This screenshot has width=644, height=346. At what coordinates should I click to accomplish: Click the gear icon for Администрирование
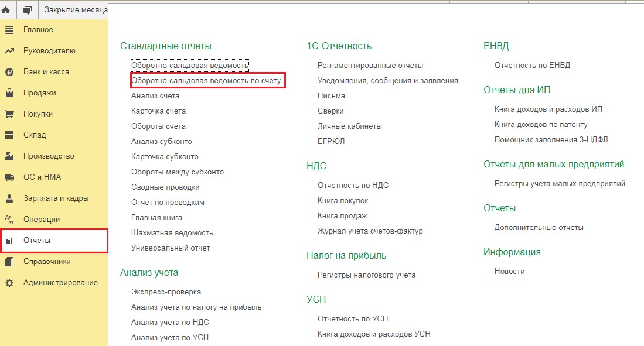click(x=9, y=283)
